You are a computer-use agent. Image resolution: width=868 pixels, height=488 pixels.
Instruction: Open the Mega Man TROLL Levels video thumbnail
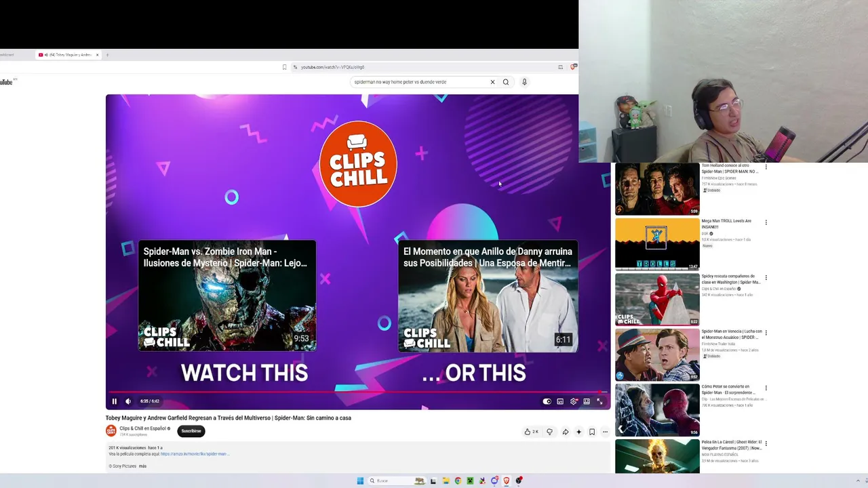click(657, 244)
